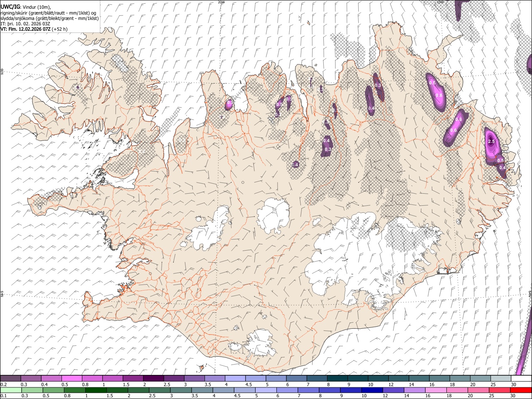
Task: Click the 0.1 label under the rain scale
Action: [x=3, y=396]
